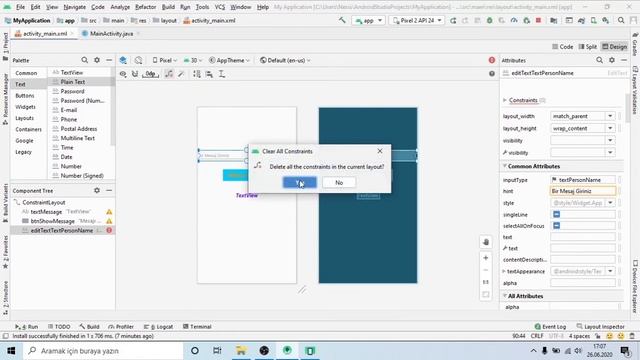The width and height of the screenshot is (640, 360).
Task: Open the Palette search icon
Action: tap(84, 60)
